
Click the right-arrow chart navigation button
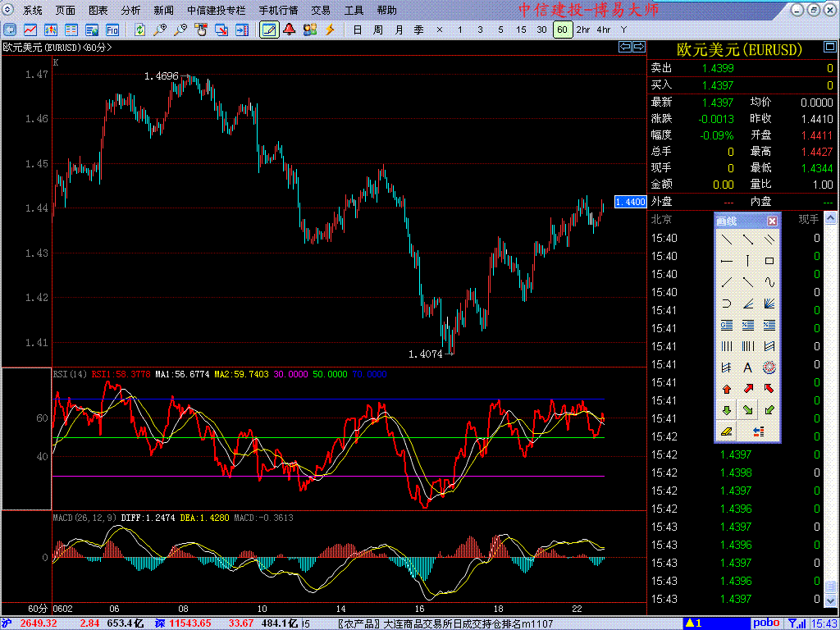[x=638, y=47]
